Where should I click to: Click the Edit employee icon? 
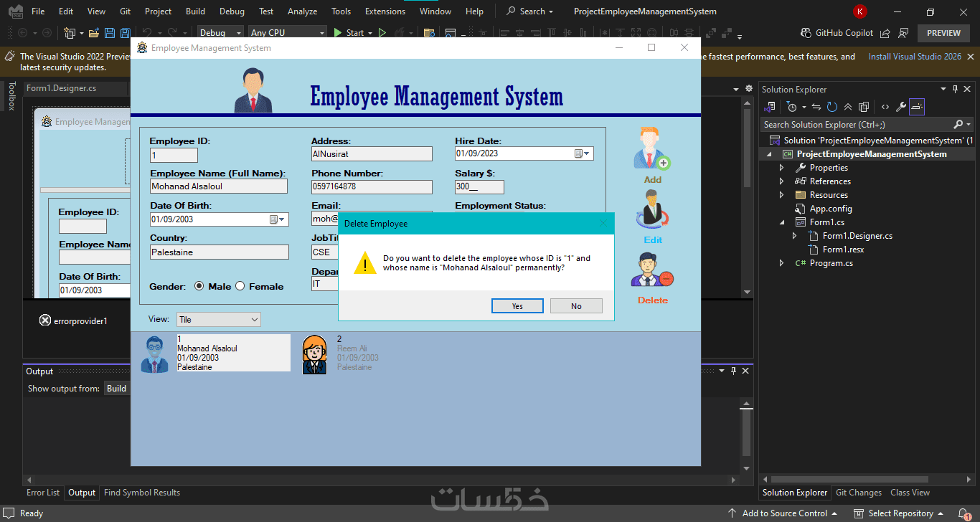652,209
